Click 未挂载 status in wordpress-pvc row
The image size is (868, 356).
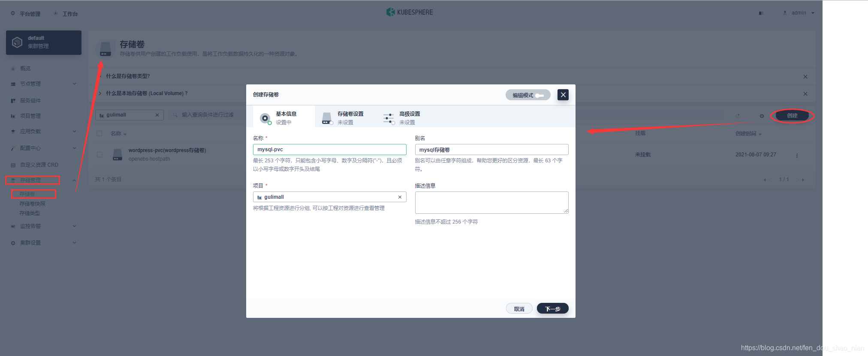643,155
